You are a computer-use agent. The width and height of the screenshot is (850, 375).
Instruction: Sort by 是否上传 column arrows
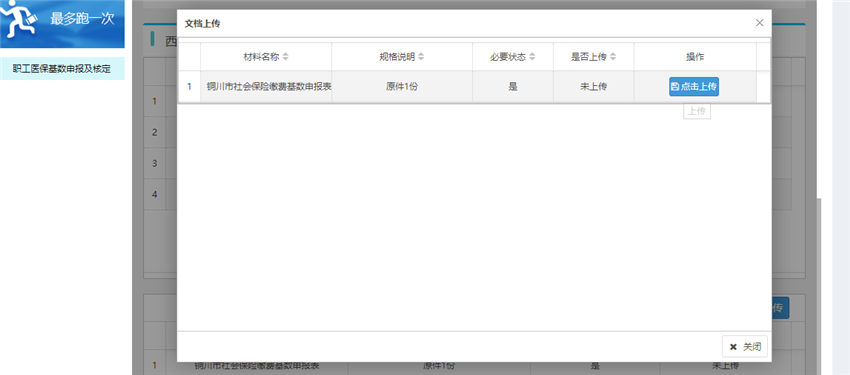(613, 57)
